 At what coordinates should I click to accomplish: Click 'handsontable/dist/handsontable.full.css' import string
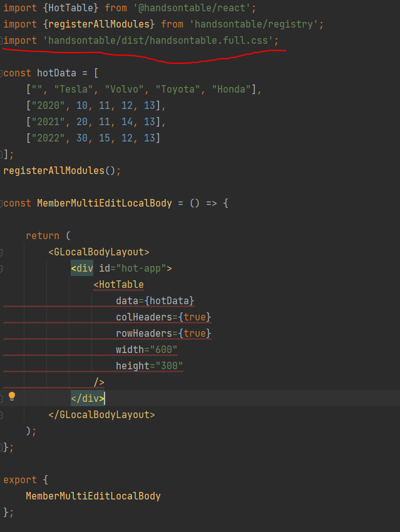(158, 41)
